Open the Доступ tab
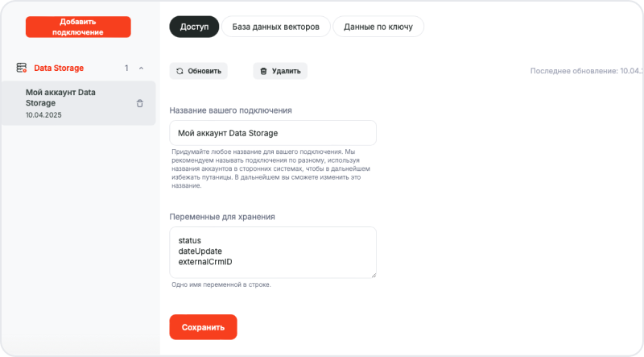 (194, 27)
